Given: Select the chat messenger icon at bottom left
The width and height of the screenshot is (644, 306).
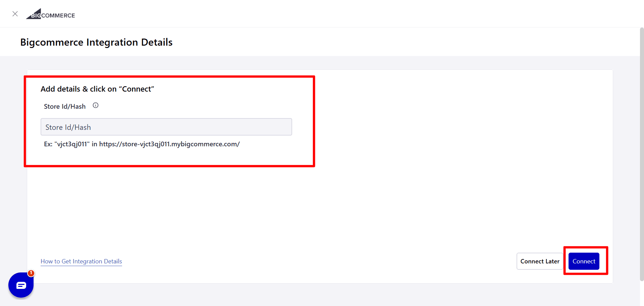Looking at the screenshot, I should point(21,285).
